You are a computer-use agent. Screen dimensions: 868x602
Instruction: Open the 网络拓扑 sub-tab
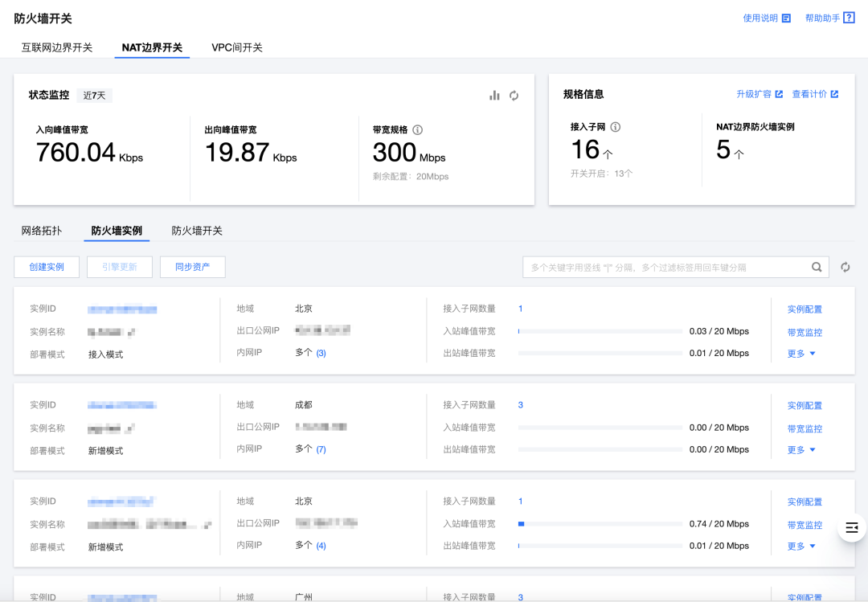[x=42, y=231]
